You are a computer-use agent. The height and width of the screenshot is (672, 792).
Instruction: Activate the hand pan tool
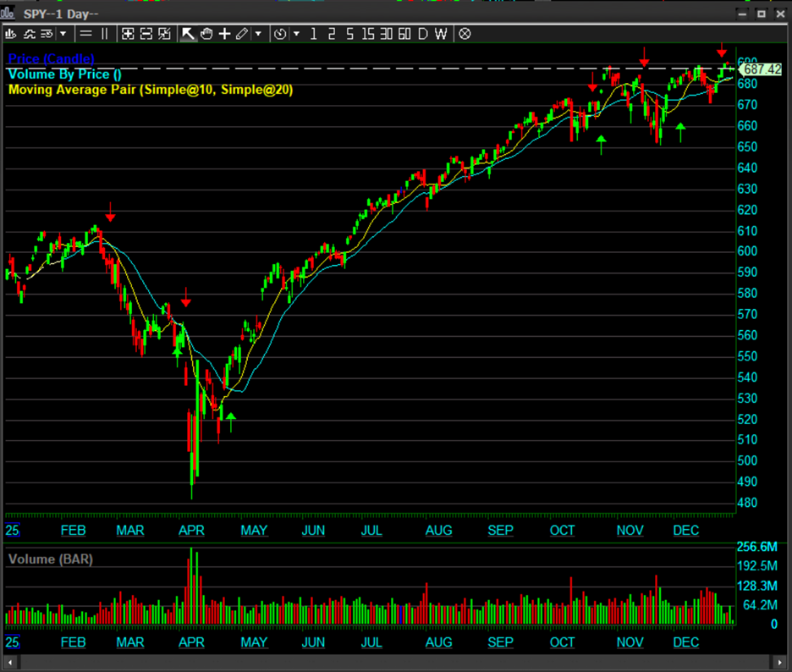click(206, 34)
